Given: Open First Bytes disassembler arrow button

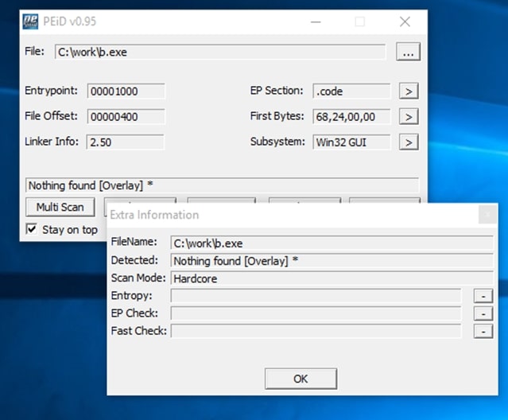Looking at the screenshot, I should [409, 117].
